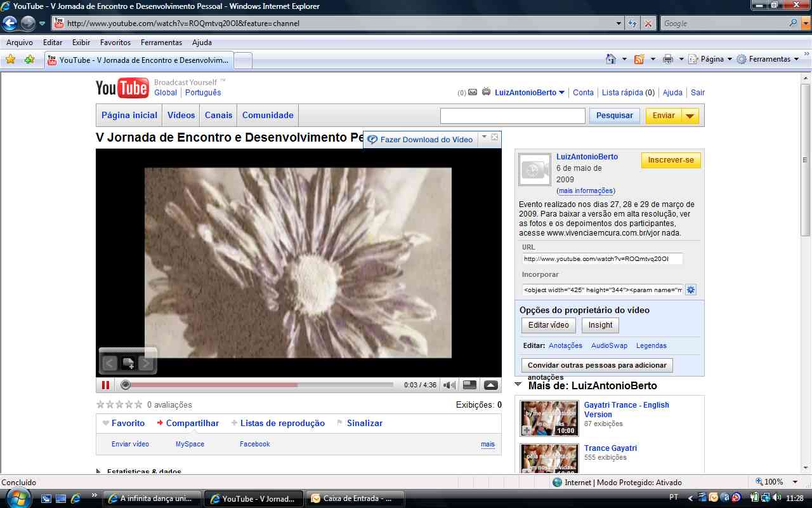The width and height of the screenshot is (812, 508).
Task: Click the Add to Favorites icon
Action: click(x=29, y=59)
